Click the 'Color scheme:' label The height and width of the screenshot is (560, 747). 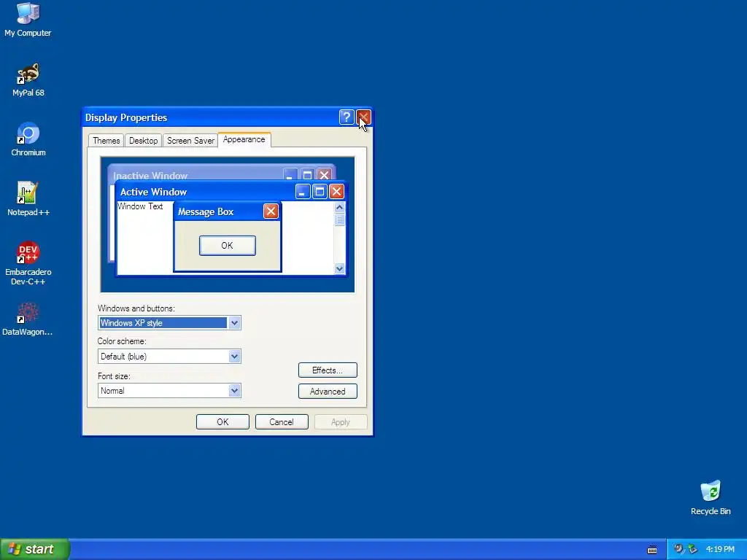click(122, 341)
